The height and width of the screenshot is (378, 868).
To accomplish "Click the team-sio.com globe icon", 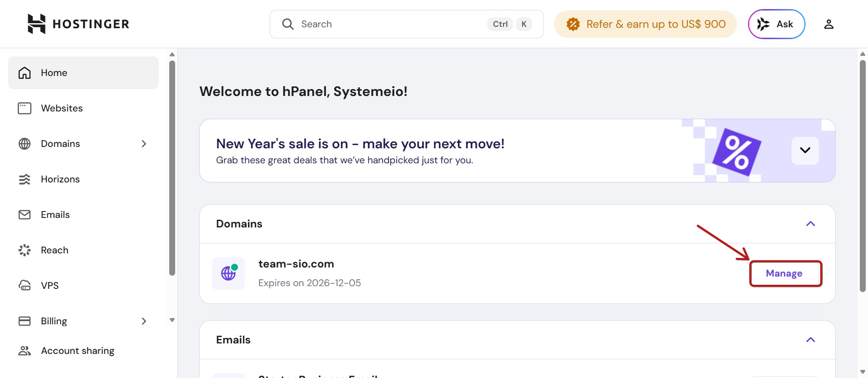I will [228, 273].
